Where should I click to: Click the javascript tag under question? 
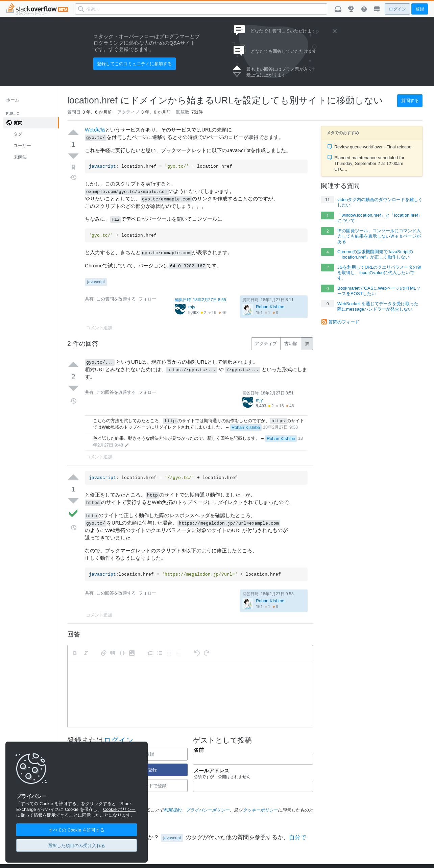pyautogui.click(x=96, y=282)
